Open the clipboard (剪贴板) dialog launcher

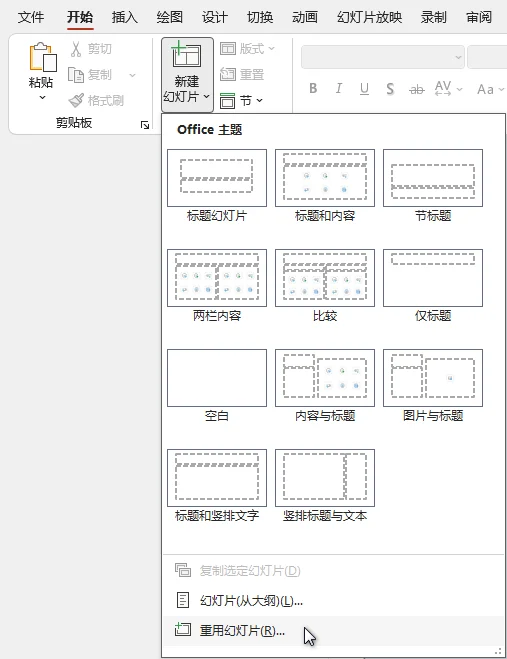click(x=145, y=125)
